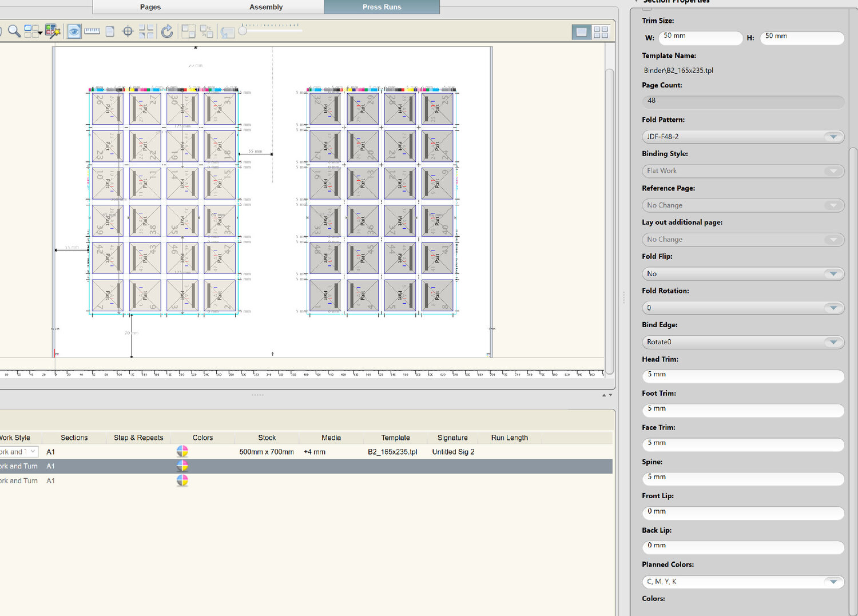Select the Press Runs tab
The image size is (858, 616).
tap(382, 7)
